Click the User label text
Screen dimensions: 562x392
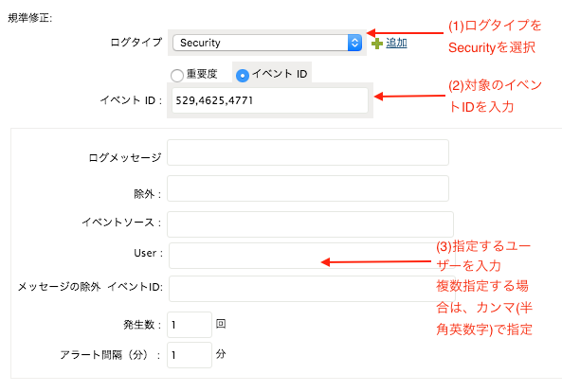[x=148, y=253]
